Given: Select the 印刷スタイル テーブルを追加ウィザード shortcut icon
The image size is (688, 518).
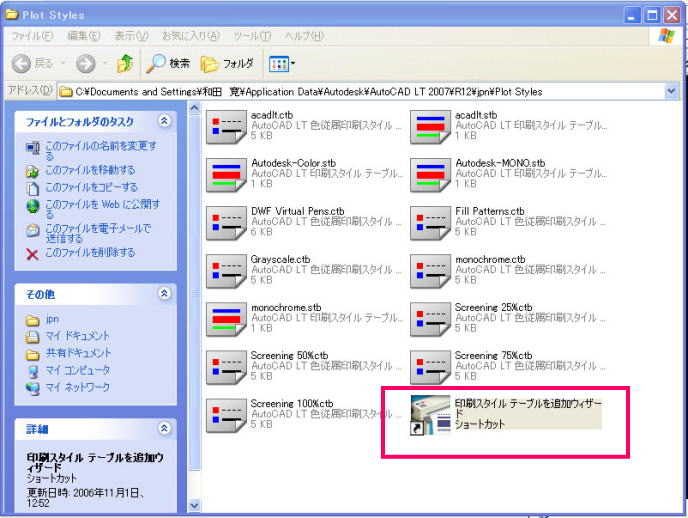Looking at the screenshot, I should pos(430,415).
